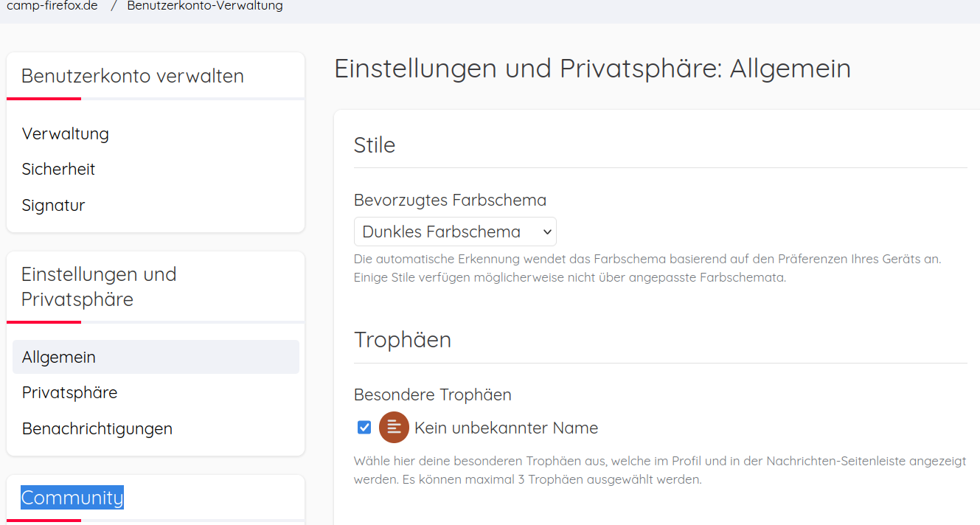This screenshot has height=525, width=980.
Task: Click the Kein unbekannter Name label
Action: tap(506, 428)
